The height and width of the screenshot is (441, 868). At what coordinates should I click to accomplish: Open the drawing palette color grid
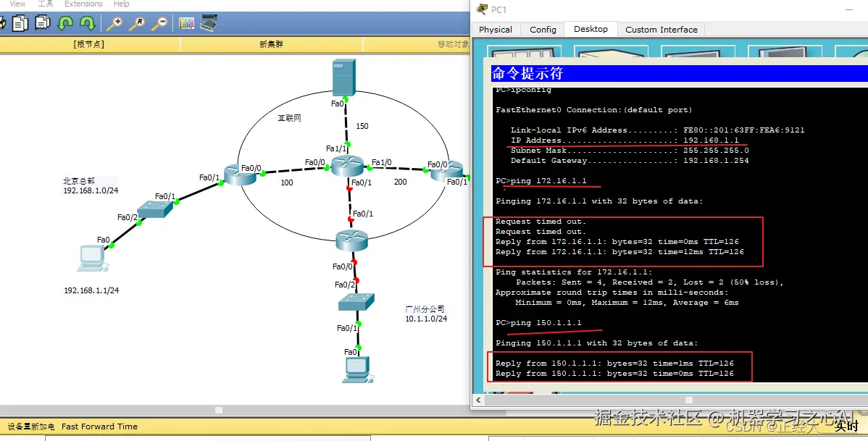pos(186,23)
